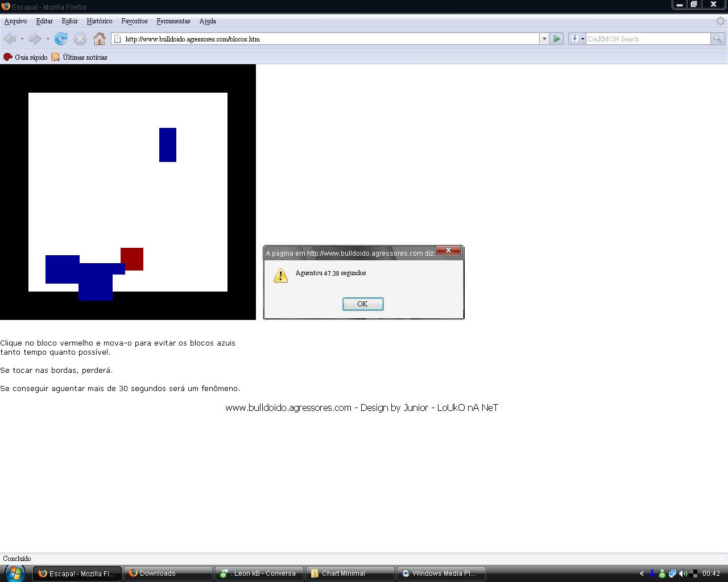
Task: Open the Ferramentas menu
Action: point(173,21)
